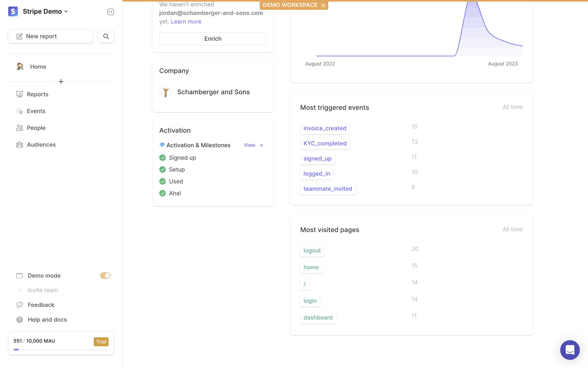The width and height of the screenshot is (588, 368).
Task: Close the Demo Workspace banner
Action: pyautogui.click(x=323, y=5)
